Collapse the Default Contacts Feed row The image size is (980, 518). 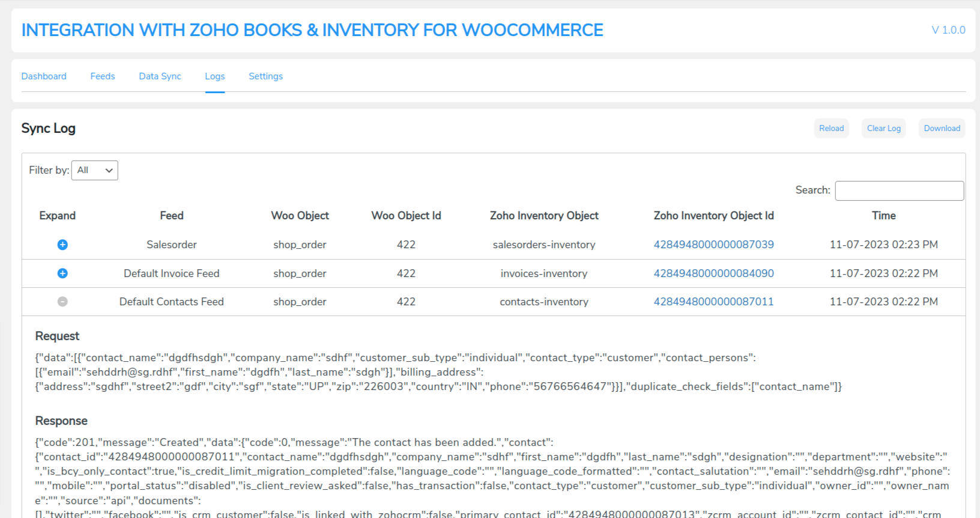point(62,302)
